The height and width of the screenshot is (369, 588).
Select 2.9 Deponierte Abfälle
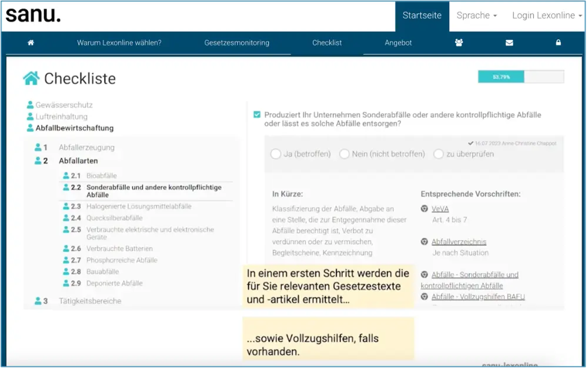tap(115, 283)
